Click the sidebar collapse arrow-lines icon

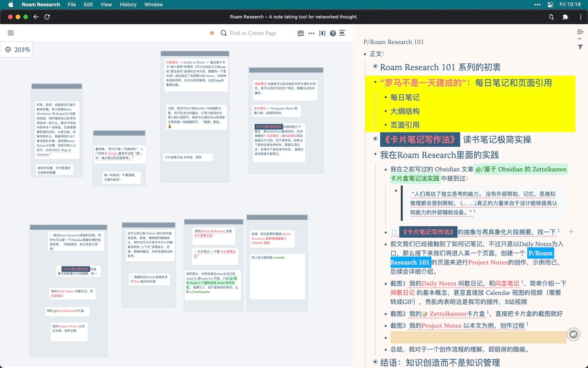click(580, 32)
